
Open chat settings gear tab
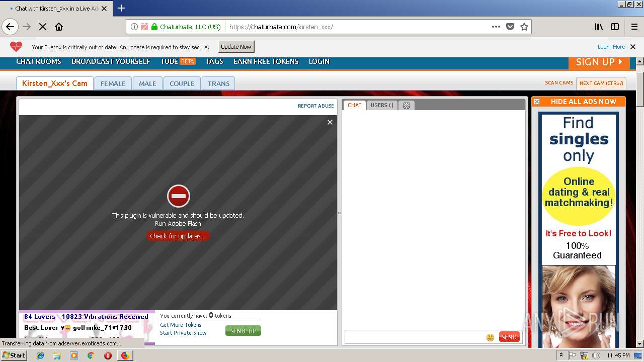tap(407, 105)
